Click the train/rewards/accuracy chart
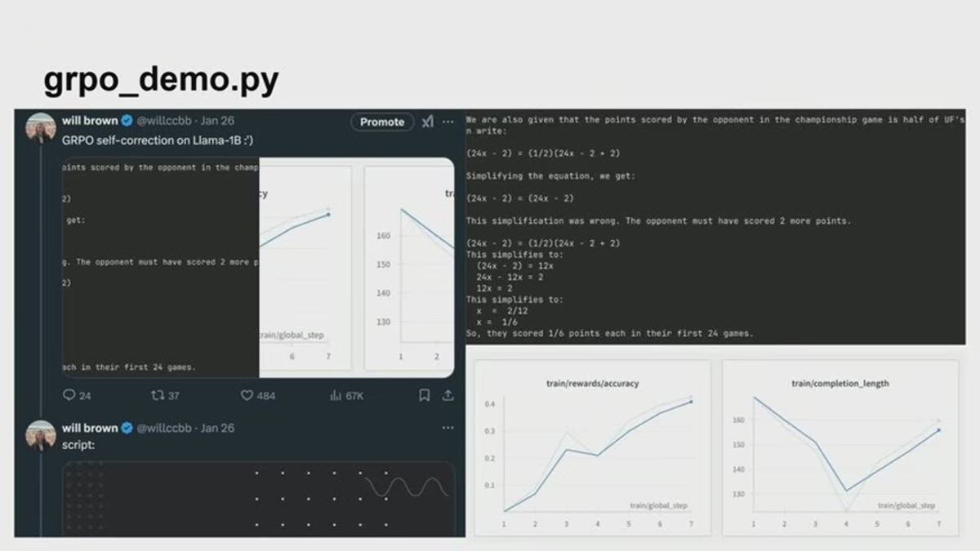 [593, 447]
